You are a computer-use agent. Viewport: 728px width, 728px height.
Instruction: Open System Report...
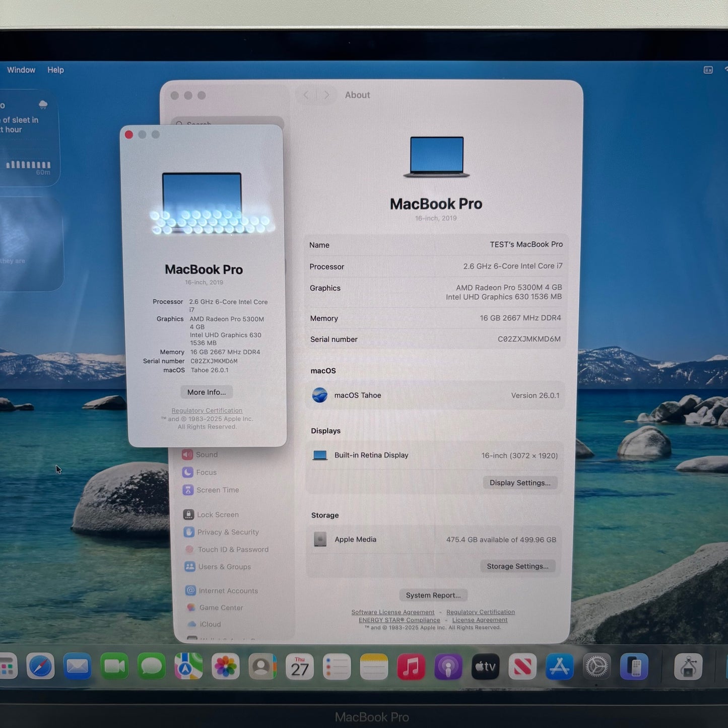click(433, 595)
